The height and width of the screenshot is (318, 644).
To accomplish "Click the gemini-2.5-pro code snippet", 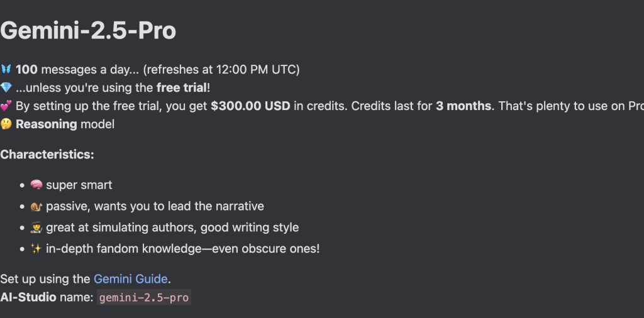I will coord(144,297).
